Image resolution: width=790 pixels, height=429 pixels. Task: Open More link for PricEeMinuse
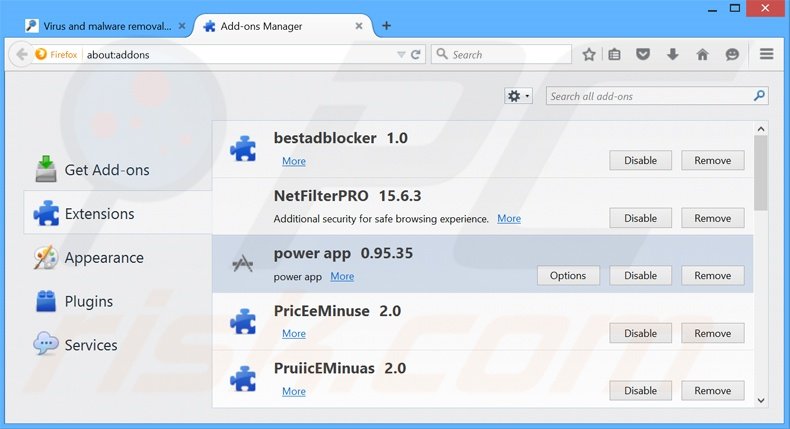294,334
